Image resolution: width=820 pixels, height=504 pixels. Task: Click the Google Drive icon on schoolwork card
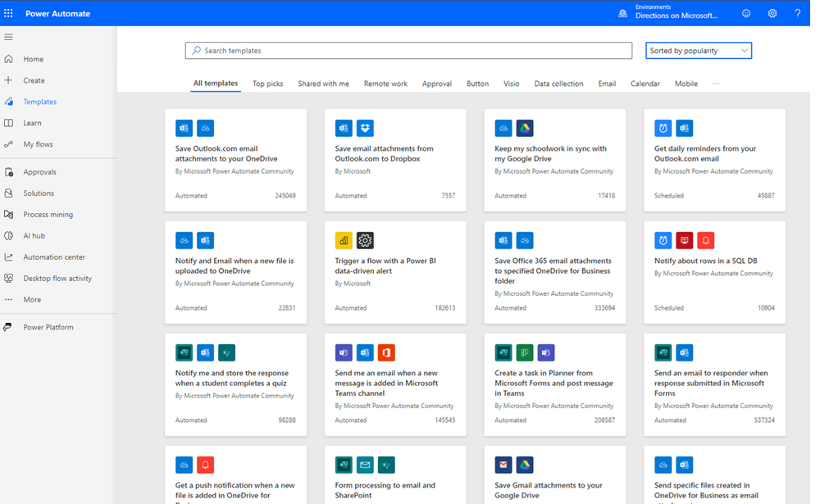point(525,128)
